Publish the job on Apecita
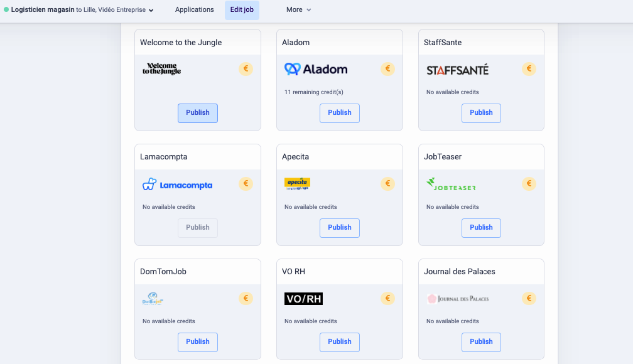The image size is (633, 364). point(340,228)
